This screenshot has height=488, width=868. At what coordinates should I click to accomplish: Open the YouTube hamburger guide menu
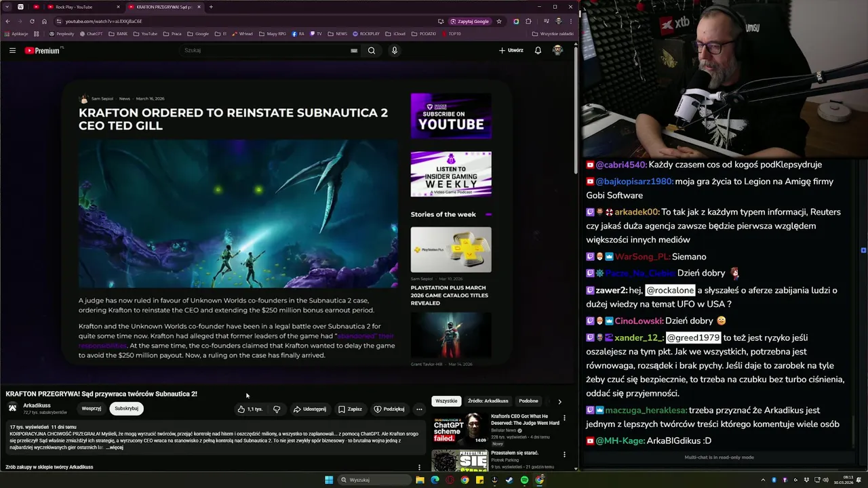click(x=12, y=50)
